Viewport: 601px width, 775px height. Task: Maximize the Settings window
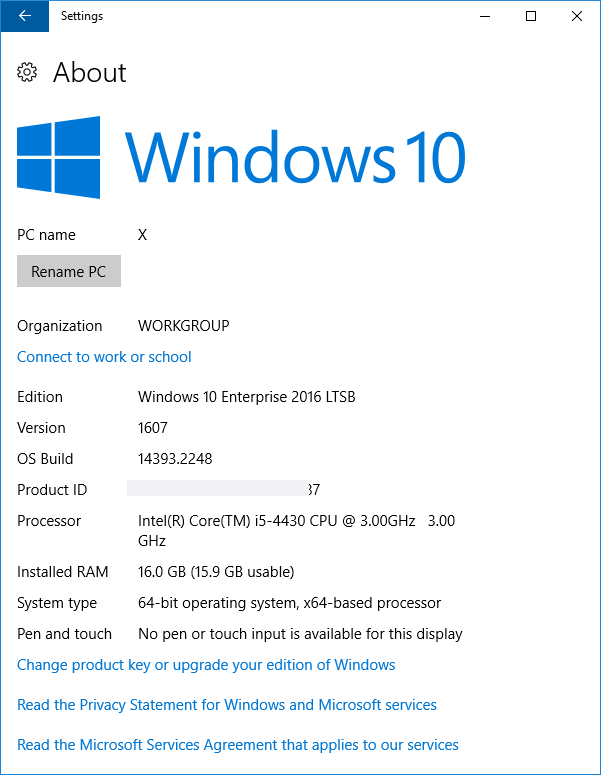pos(531,16)
